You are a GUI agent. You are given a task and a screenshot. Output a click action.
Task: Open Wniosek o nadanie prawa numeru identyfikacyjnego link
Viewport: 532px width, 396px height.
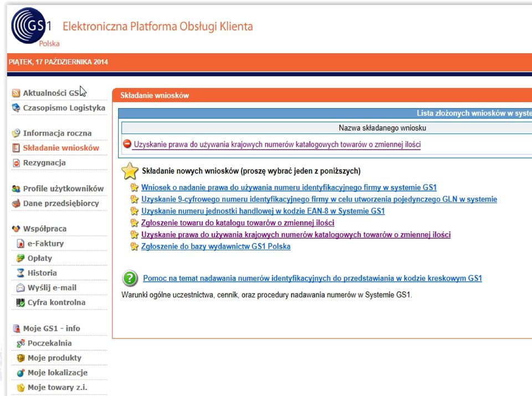[x=289, y=188]
